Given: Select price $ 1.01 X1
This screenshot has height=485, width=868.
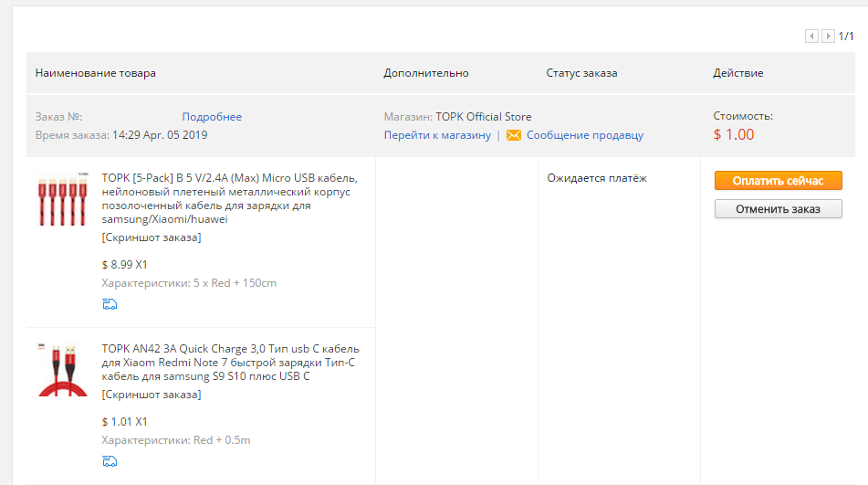Looking at the screenshot, I should point(124,422).
